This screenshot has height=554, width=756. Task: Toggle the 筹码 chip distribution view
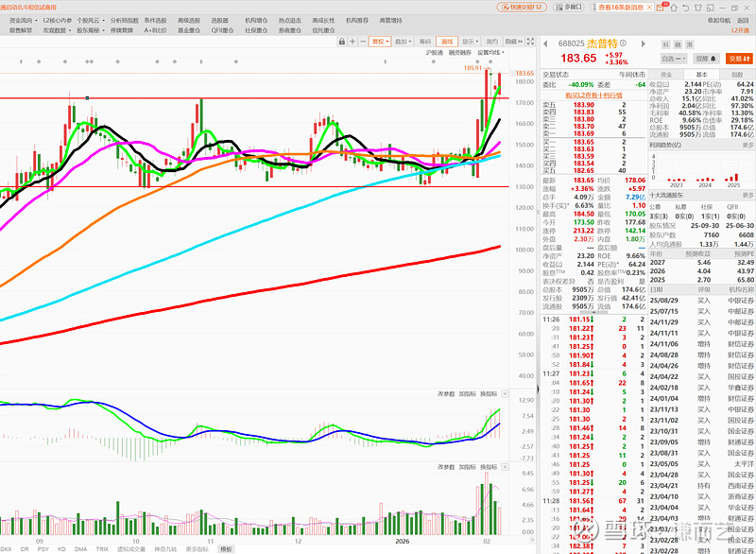pos(424,42)
